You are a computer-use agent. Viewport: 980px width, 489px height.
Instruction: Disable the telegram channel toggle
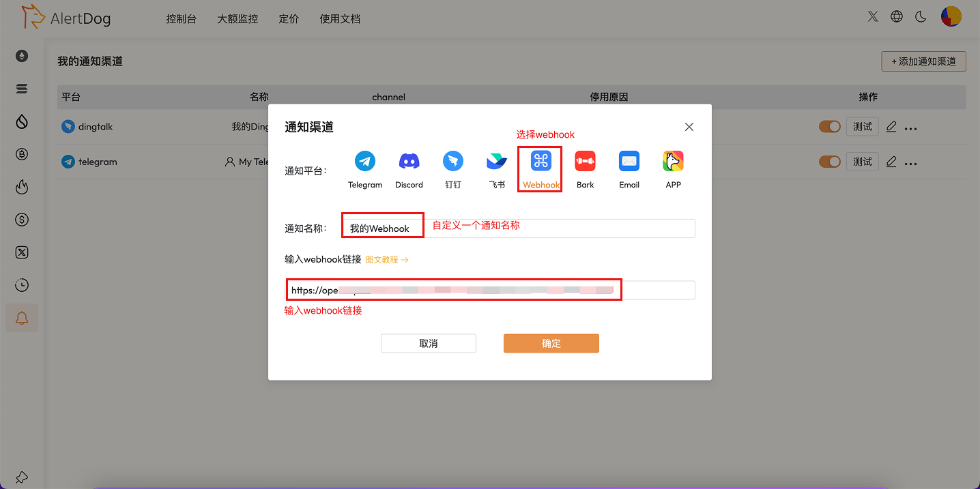[829, 162]
